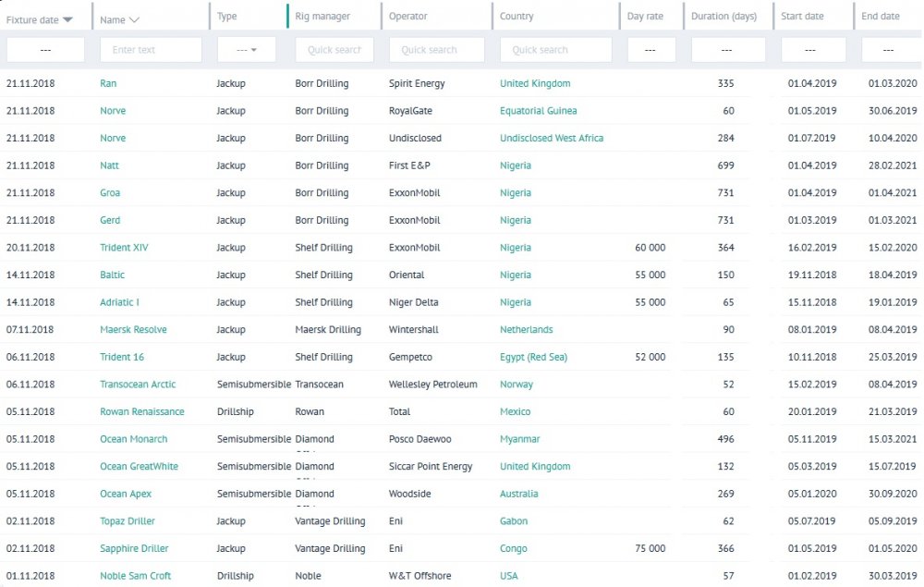Click the End date column header

pyautogui.click(x=881, y=16)
